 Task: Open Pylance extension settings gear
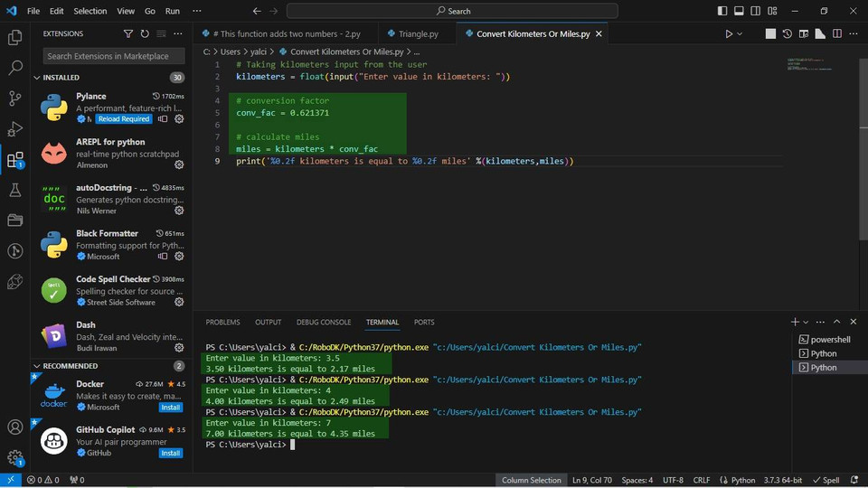[x=179, y=119]
